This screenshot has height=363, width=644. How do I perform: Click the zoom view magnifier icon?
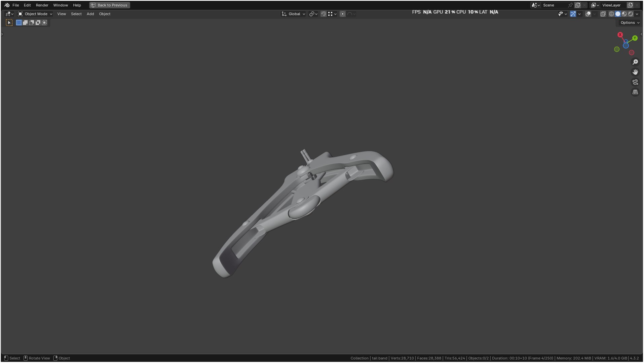(x=635, y=62)
